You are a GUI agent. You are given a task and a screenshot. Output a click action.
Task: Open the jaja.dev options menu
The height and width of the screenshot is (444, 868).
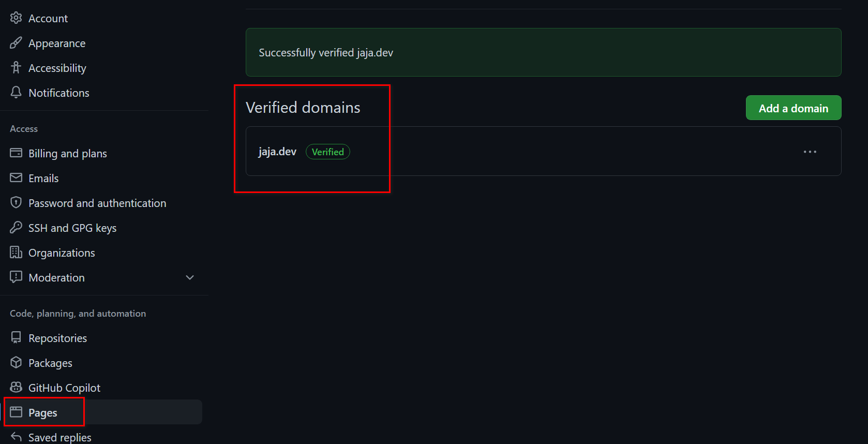click(x=810, y=152)
